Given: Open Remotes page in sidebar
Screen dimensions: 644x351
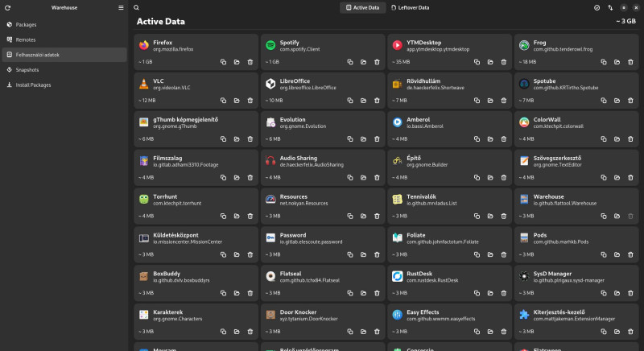Looking at the screenshot, I should pos(64,39).
